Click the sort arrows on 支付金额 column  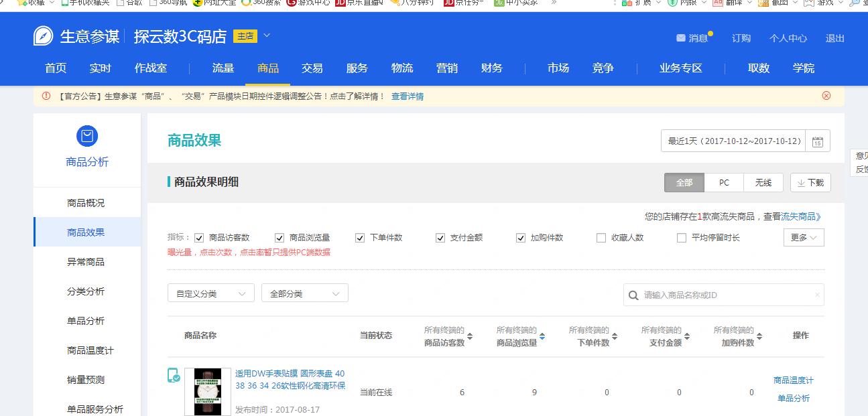coord(686,336)
